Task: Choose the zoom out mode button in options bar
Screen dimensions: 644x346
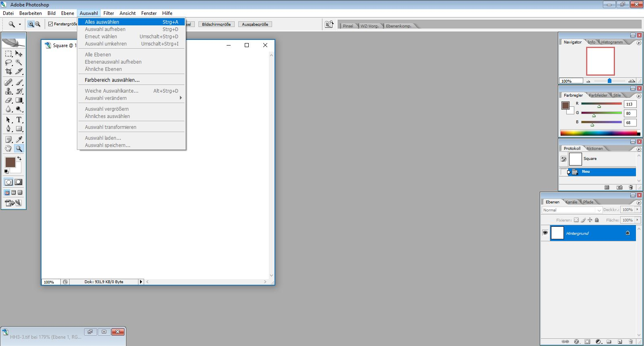Action: 37,24
